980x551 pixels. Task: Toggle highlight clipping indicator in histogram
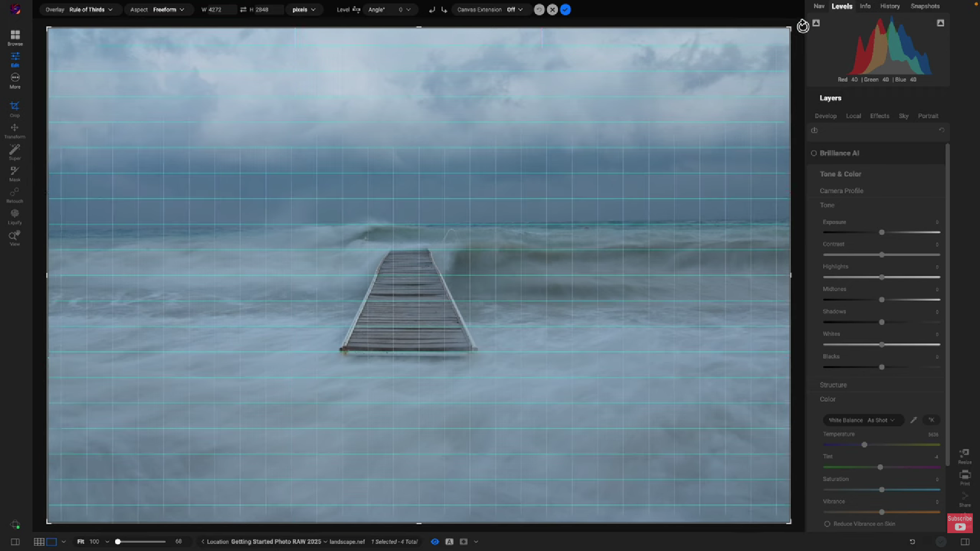[x=940, y=23]
